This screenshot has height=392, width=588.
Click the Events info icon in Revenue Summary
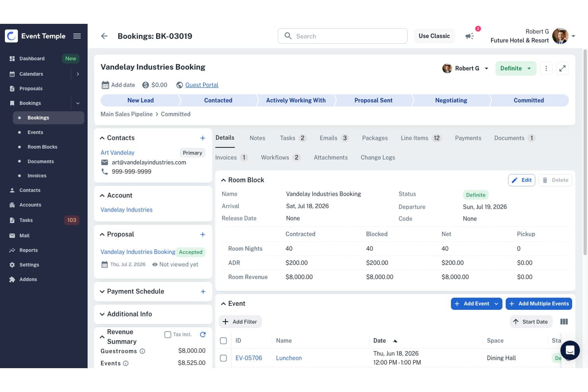(126, 363)
